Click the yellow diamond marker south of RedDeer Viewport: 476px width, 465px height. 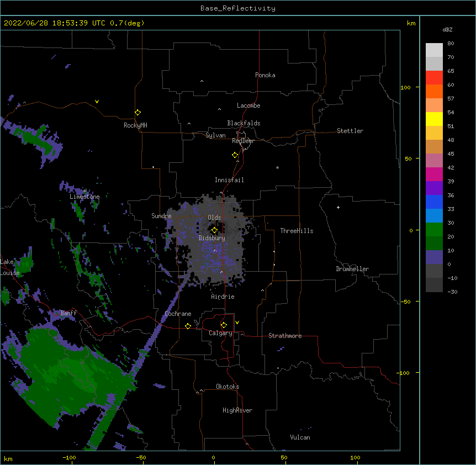tap(235, 155)
